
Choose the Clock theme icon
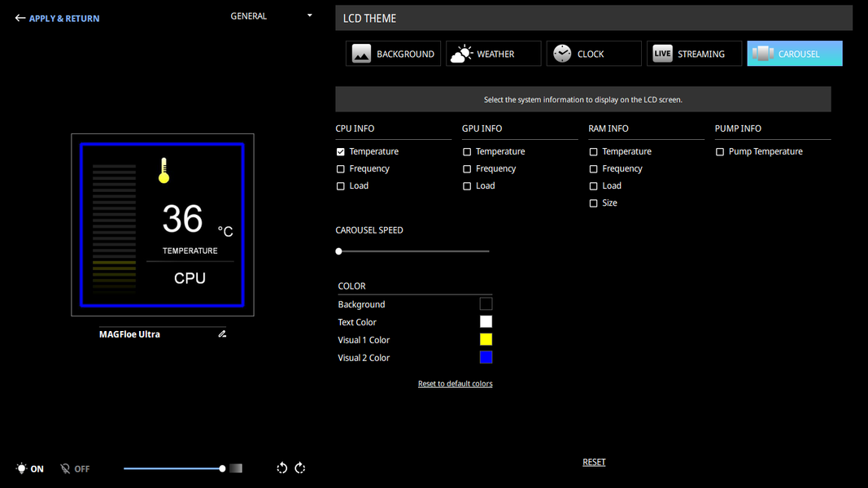562,54
